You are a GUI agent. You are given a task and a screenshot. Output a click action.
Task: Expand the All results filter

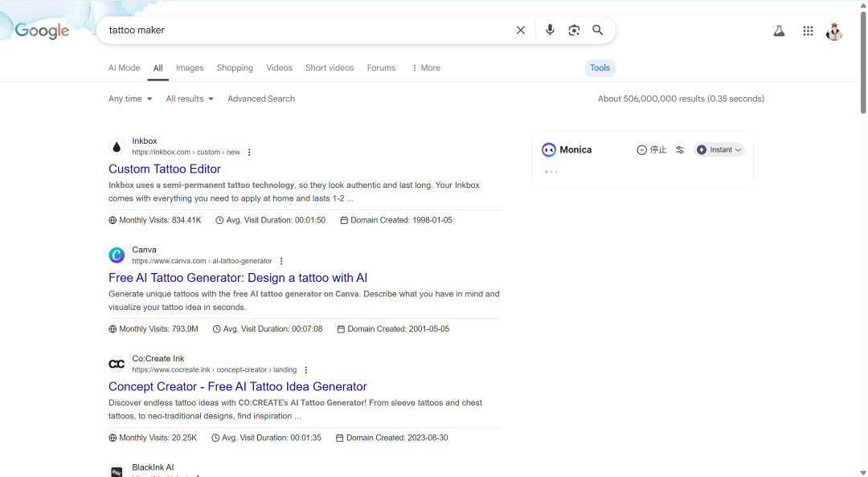pos(190,99)
